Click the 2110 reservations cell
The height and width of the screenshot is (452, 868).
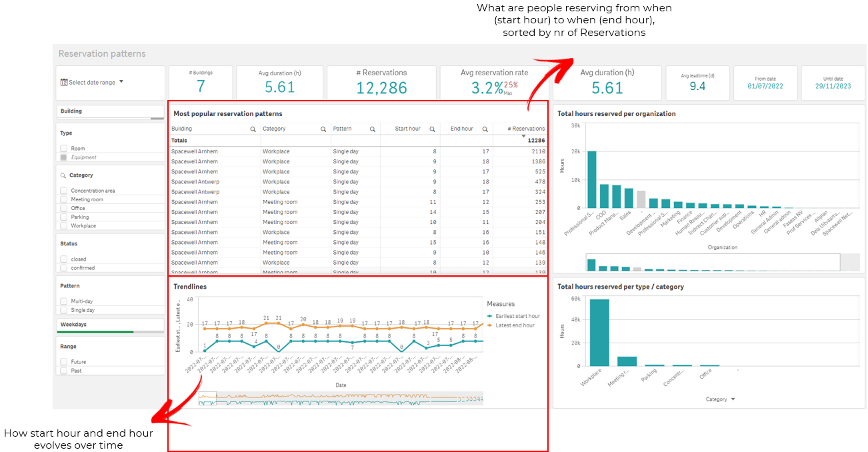coord(537,151)
